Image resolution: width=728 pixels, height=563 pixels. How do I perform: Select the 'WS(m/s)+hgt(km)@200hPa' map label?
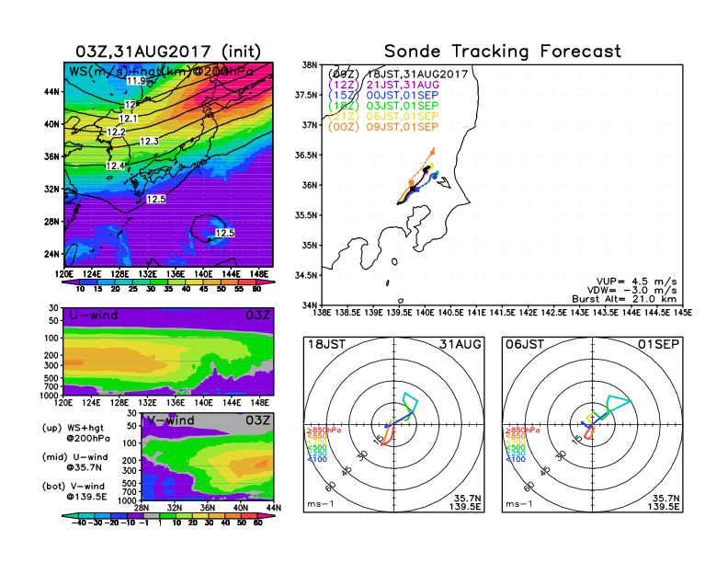pos(161,72)
